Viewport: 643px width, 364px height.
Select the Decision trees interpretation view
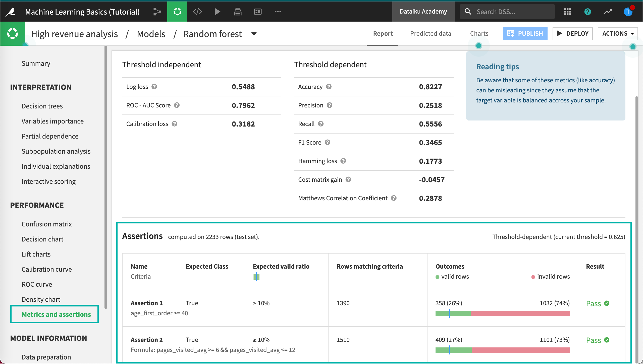click(42, 106)
